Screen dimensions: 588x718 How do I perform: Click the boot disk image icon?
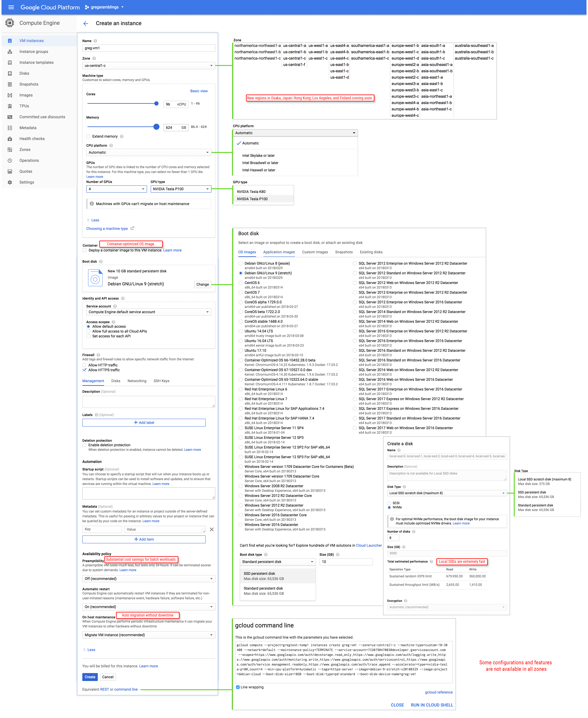[x=95, y=278]
